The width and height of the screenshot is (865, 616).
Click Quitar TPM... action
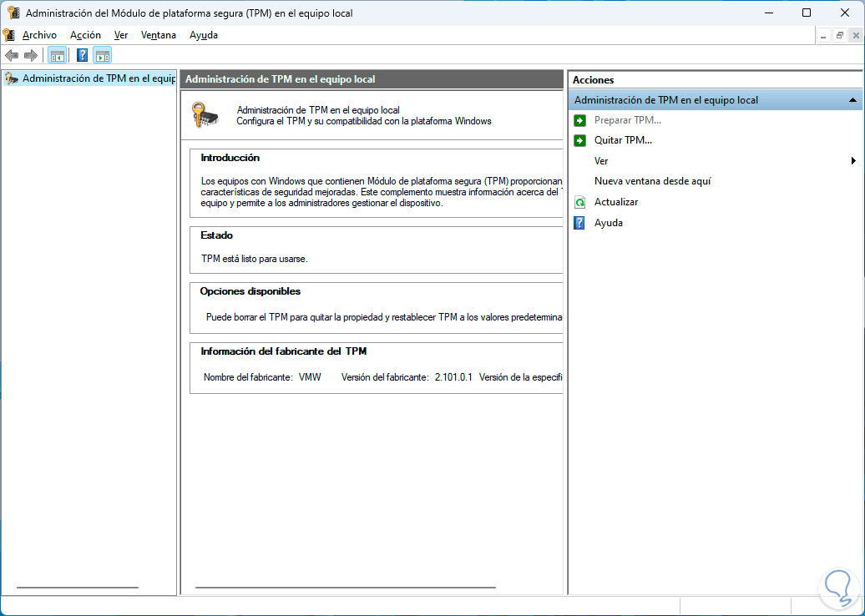pyautogui.click(x=623, y=140)
